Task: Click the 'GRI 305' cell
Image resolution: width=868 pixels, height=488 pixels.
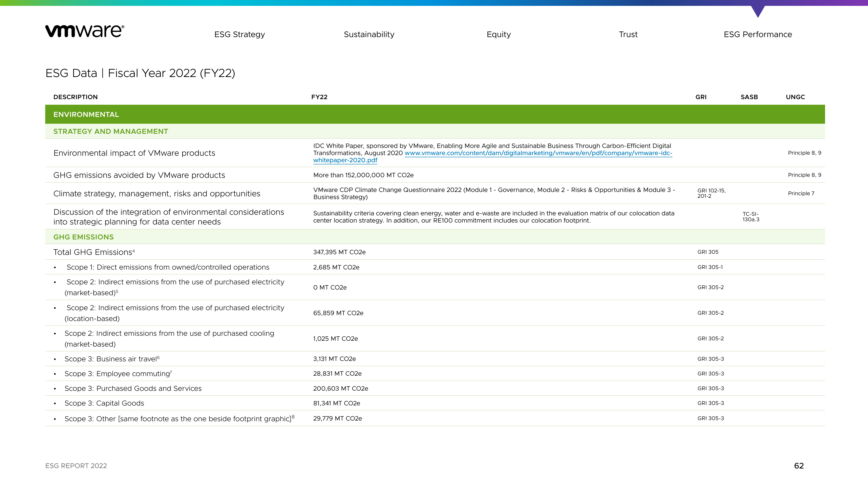Action: (708, 252)
